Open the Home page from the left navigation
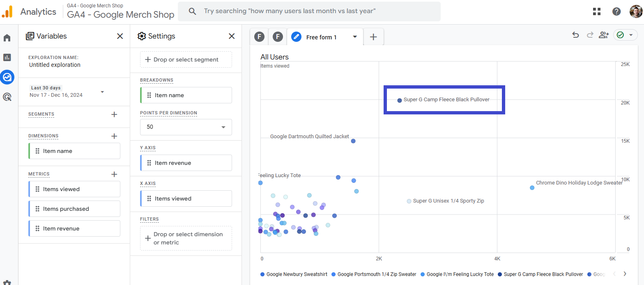The image size is (644, 285). (7, 38)
